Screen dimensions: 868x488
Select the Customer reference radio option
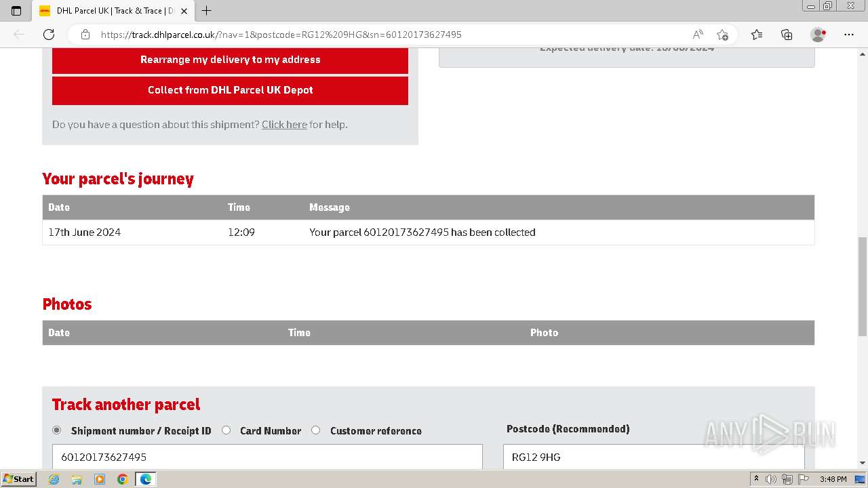pos(316,430)
